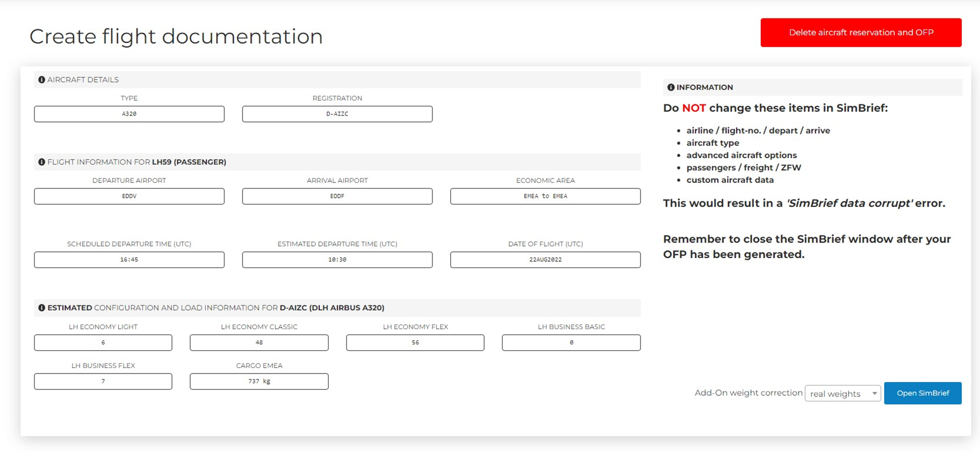Click the REGISTRATION field containing D-AIZC
This screenshot has width=980, height=452.
(x=337, y=114)
